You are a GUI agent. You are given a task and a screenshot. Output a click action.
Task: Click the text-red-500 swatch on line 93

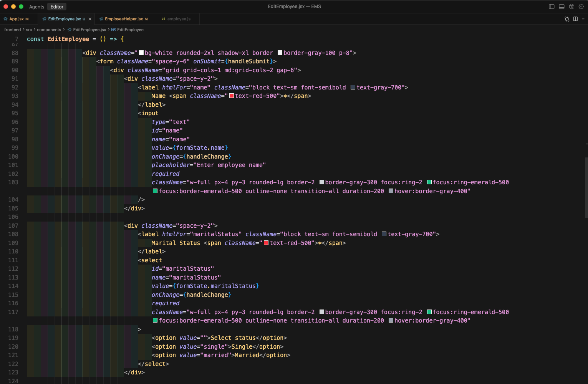tap(232, 96)
